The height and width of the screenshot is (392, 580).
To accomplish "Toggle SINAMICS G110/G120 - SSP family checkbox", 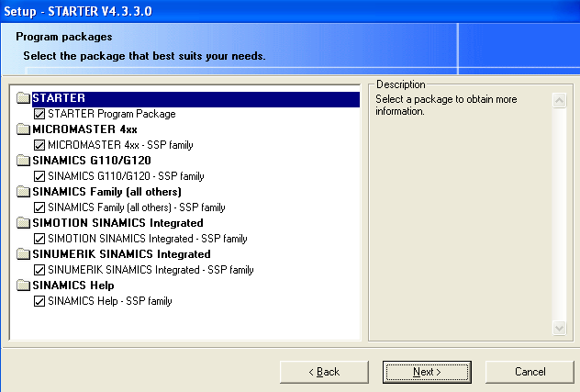I will pos(39,176).
